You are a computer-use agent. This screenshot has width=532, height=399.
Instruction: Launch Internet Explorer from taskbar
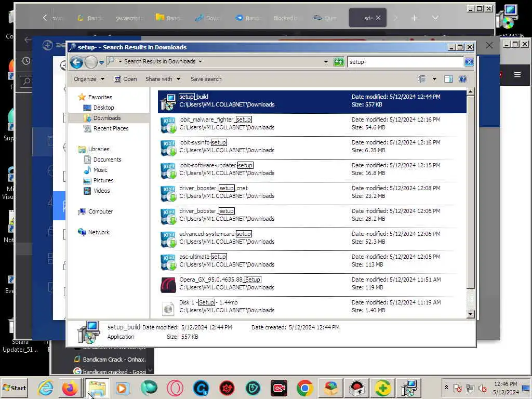(46, 388)
